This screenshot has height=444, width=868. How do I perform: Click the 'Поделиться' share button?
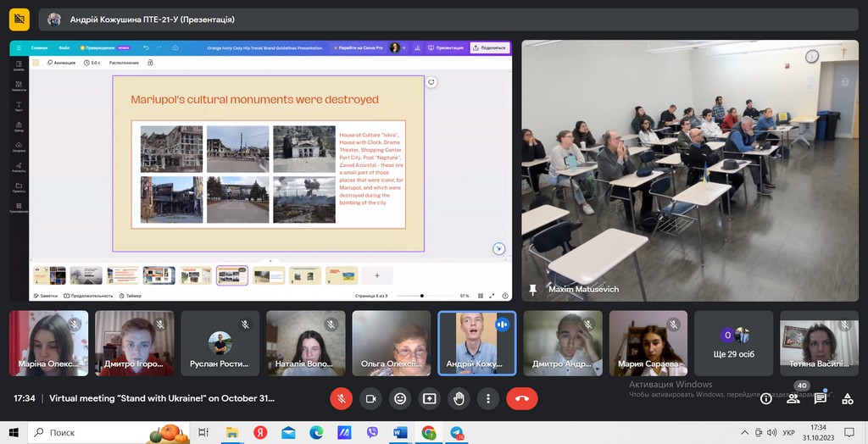coord(489,47)
